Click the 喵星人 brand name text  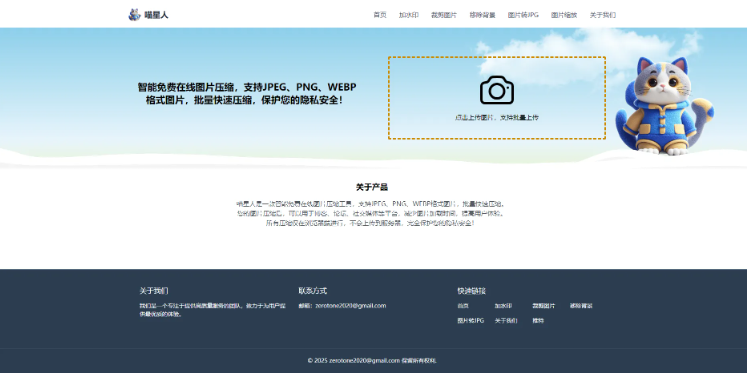(x=156, y=15)
